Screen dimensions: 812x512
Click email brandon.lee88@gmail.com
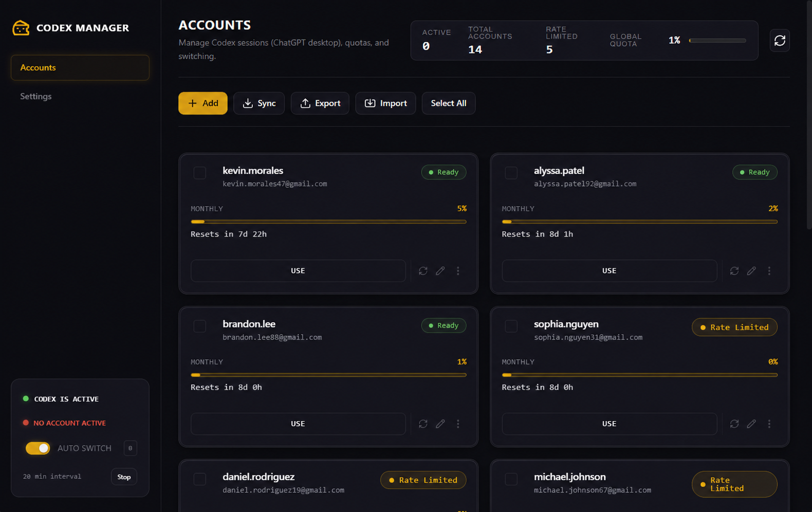point(272,338)
